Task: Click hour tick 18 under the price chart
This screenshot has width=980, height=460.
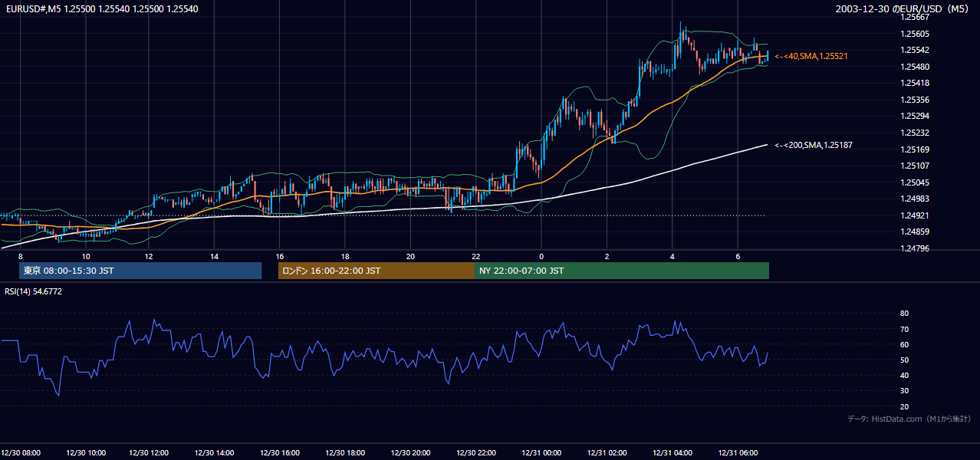Action: [345, 256]
